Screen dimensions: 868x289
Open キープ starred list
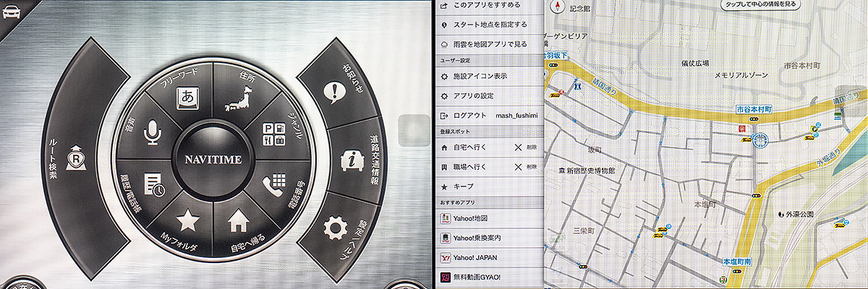[x=490, y=186]
